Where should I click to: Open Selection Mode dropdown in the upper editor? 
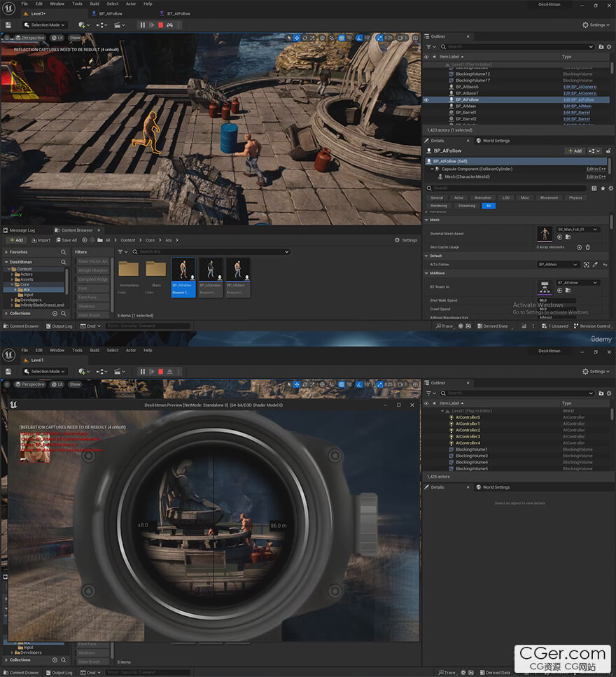point(45,25)
